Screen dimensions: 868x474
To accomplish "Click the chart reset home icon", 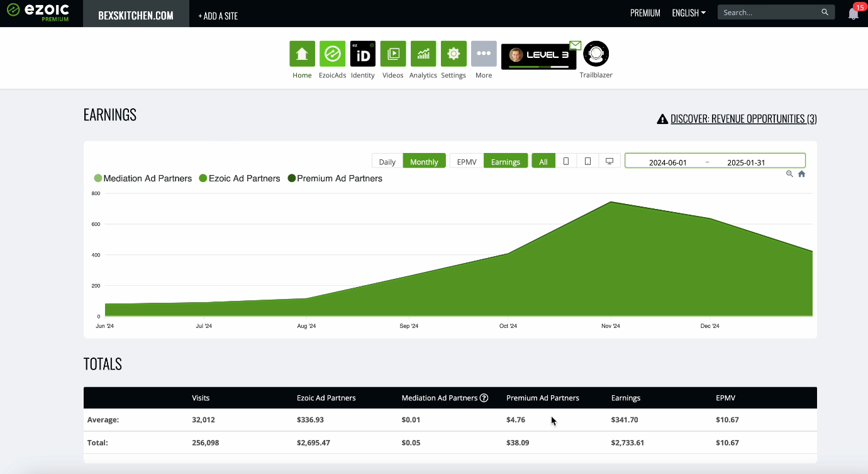I will coord(801,174).
